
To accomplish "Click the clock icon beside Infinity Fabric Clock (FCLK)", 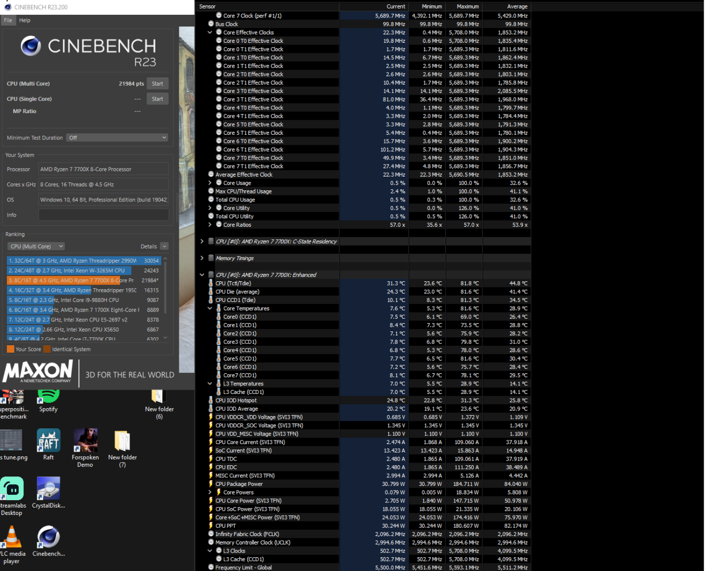I will (211, 534).
